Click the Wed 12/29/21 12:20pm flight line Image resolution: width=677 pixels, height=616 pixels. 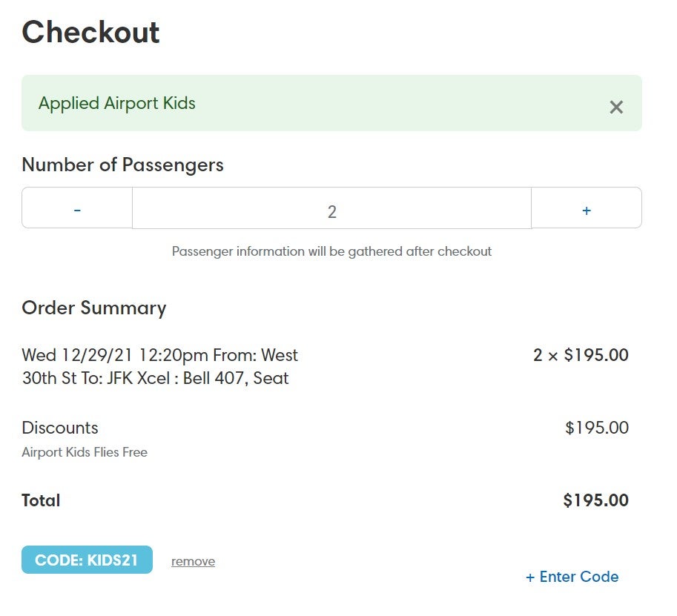[159, 355]
